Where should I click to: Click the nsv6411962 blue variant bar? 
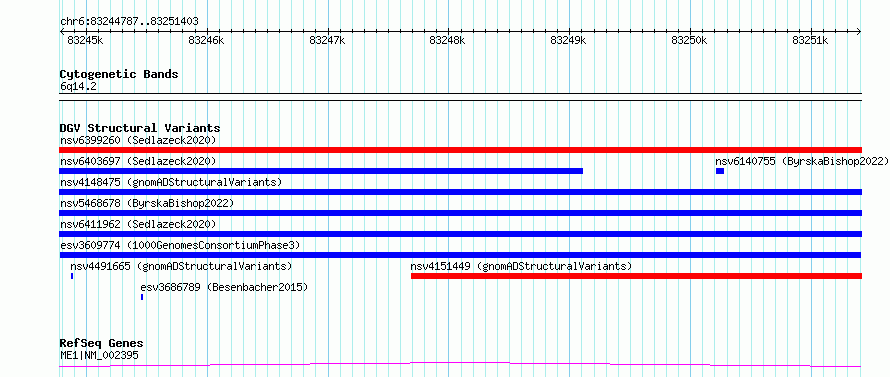pos(460,234)
